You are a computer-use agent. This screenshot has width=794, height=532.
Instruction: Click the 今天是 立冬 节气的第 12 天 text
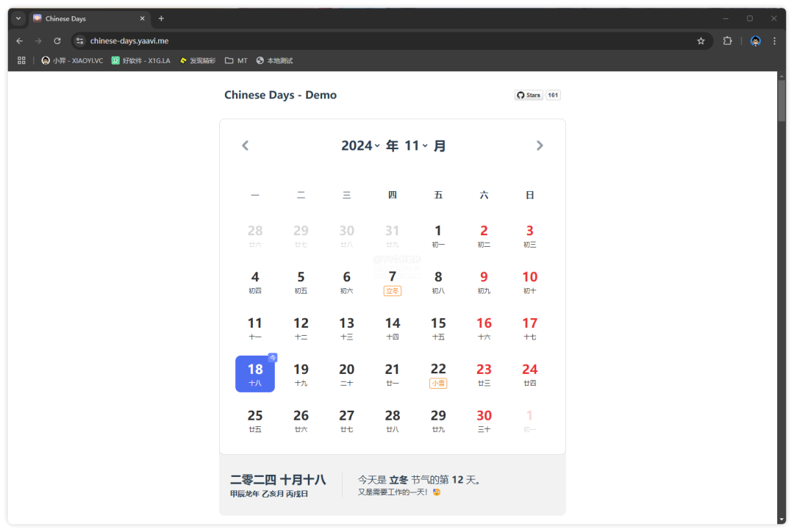[419, 480]
